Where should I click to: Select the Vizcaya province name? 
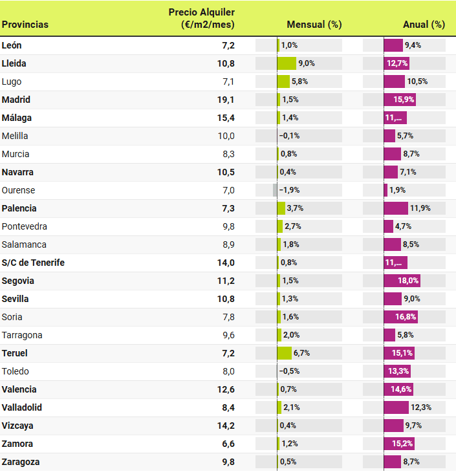[17, 426]
